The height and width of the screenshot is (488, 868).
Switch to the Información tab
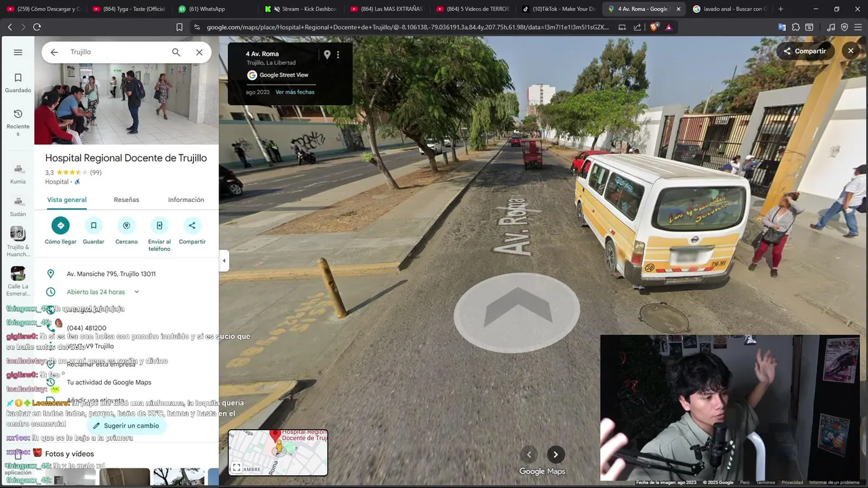(x=186, y=200)
